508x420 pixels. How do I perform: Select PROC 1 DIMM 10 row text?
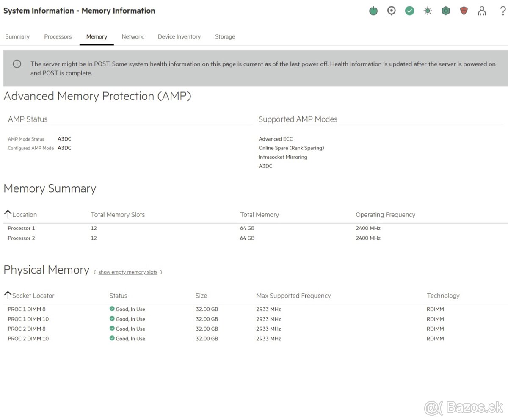point(28,319)
